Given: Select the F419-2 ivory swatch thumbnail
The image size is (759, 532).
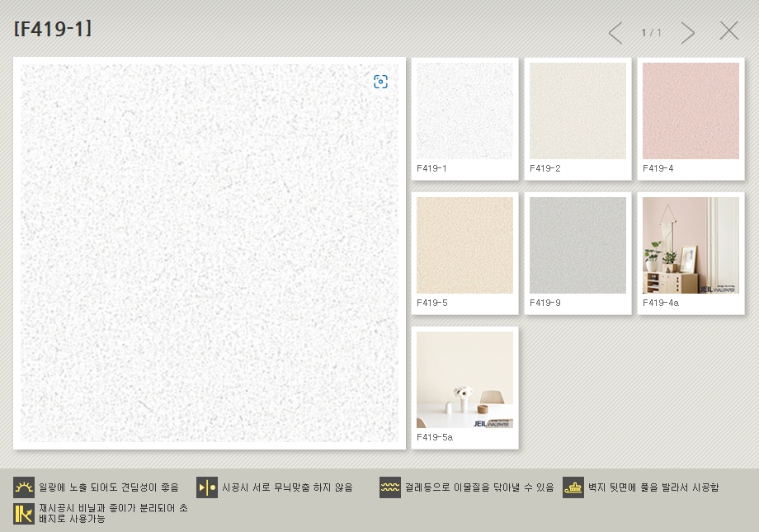Looking at the screenshot, I should pyautogui.click(x=577, y=111).
